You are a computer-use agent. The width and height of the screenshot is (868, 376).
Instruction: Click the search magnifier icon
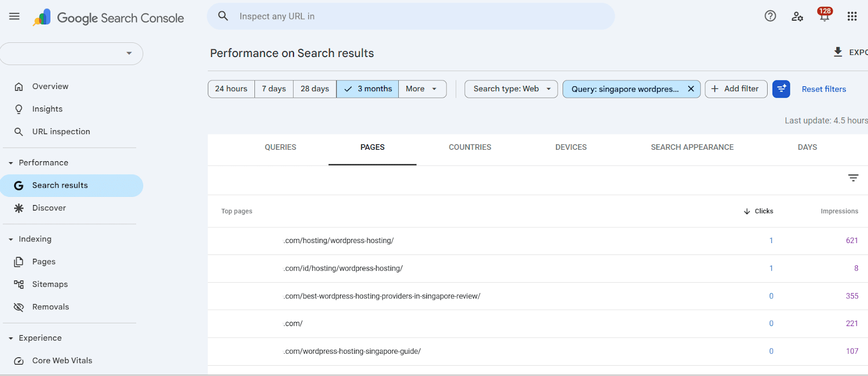click(x=223, y=16)
